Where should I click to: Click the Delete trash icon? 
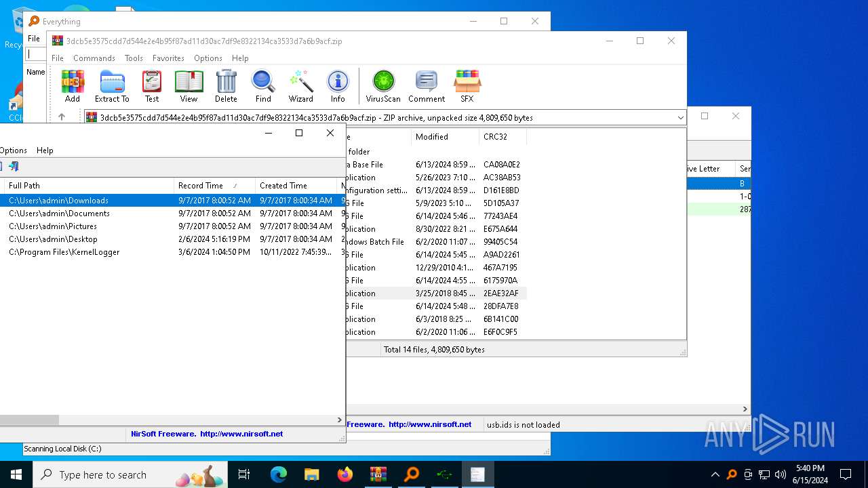[226, 86]
